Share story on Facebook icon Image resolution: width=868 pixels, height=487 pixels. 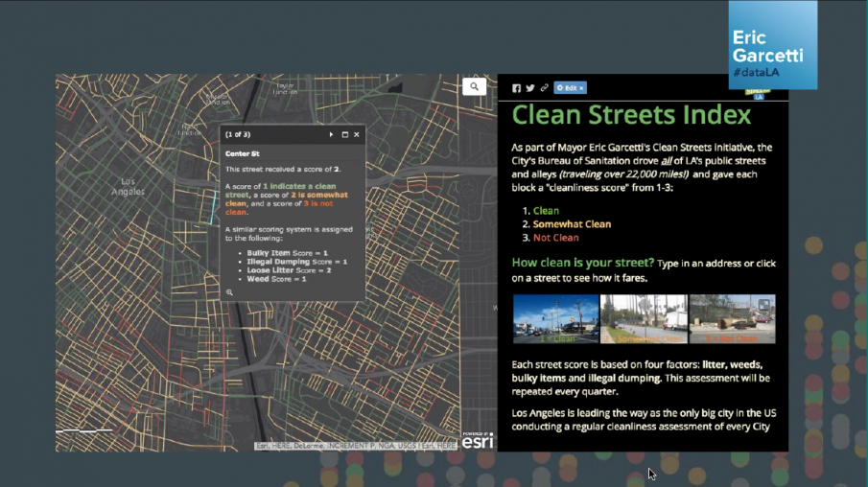(516, 88)
